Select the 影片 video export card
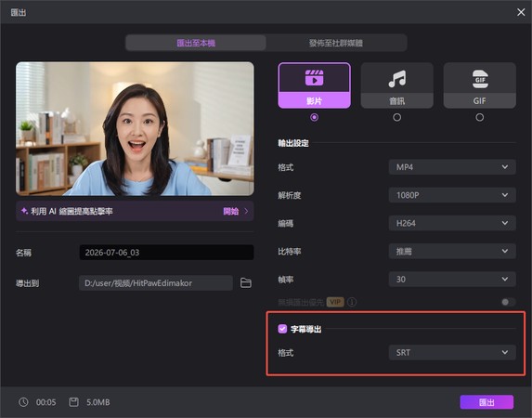 (314, 85)
